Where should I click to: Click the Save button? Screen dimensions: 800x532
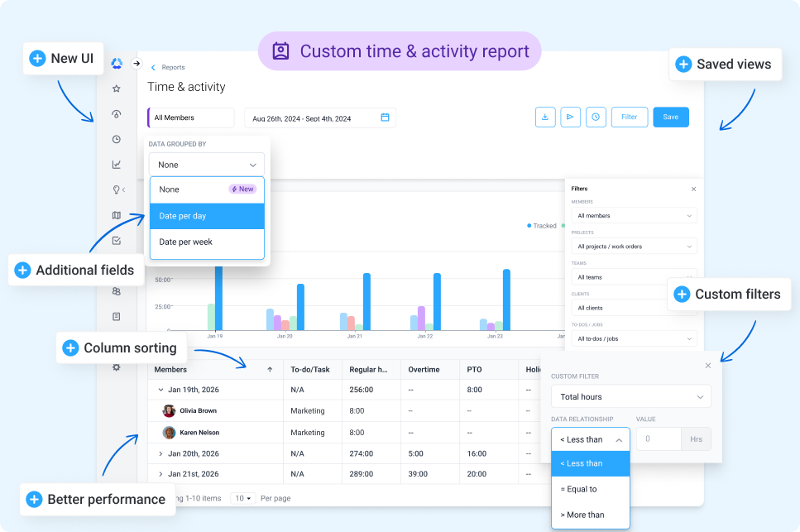670,117
